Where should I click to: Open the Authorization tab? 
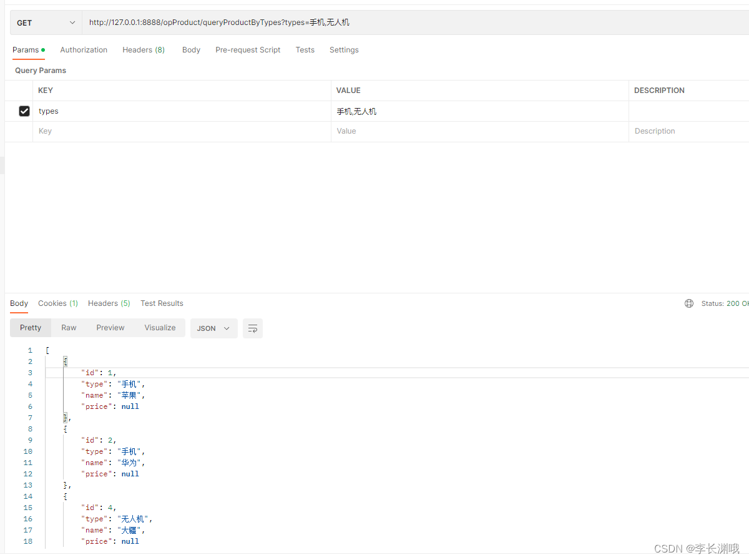click(x=84, y=50)
